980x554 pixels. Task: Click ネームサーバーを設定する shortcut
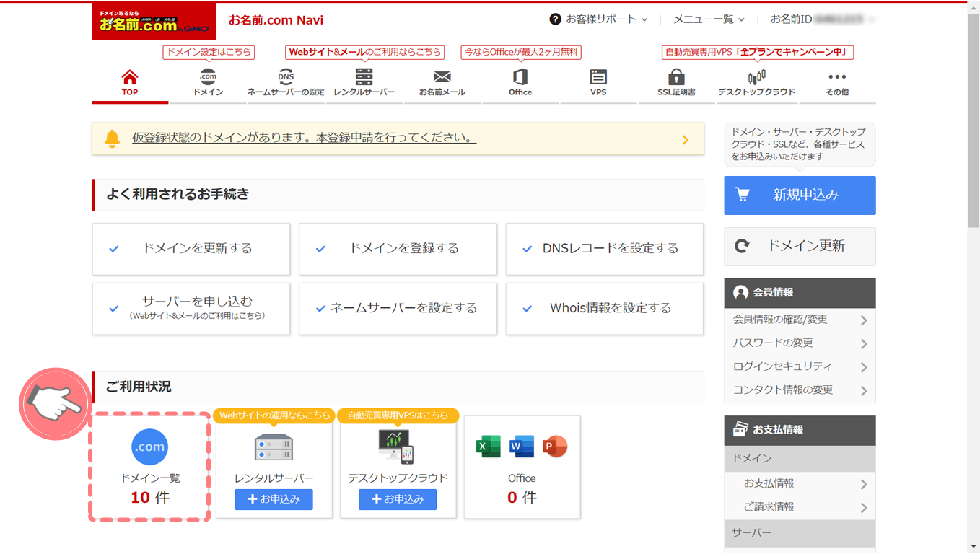(x=398, y=309)
